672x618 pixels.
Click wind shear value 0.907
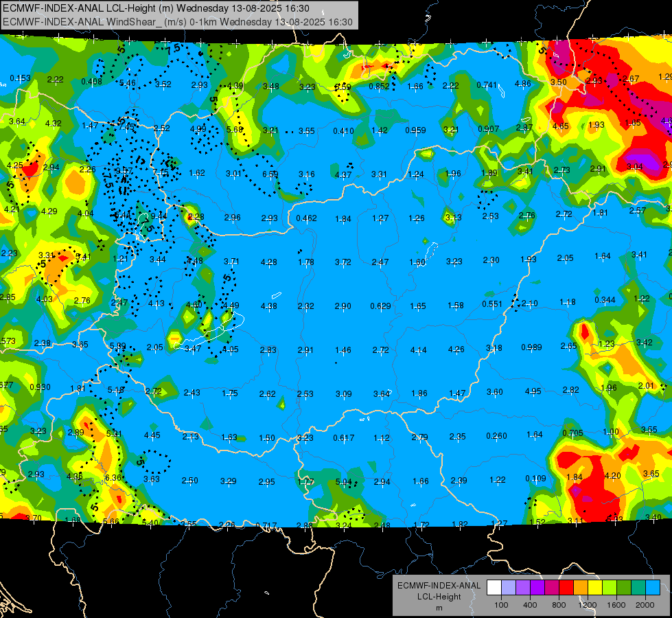(489, 128)
